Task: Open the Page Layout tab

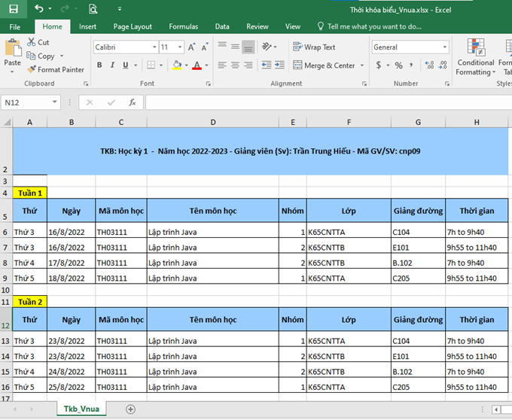Action: pos(132,26)
